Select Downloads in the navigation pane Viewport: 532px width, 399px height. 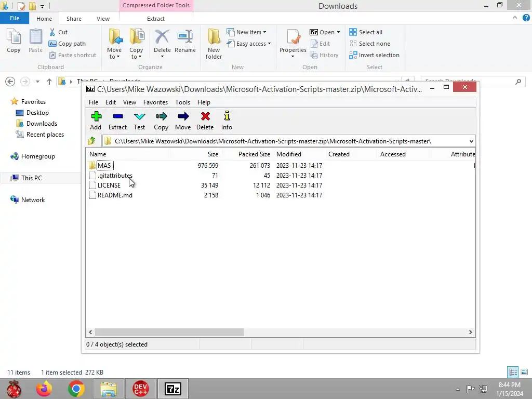pos(37,124)
